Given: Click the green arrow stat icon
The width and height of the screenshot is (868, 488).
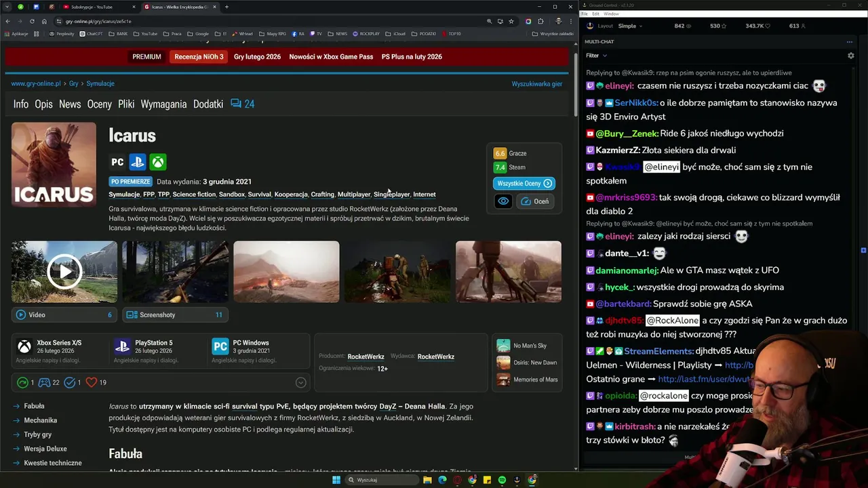Looking at the screenshot, I should pyautogui.click(x=22, y=382).
